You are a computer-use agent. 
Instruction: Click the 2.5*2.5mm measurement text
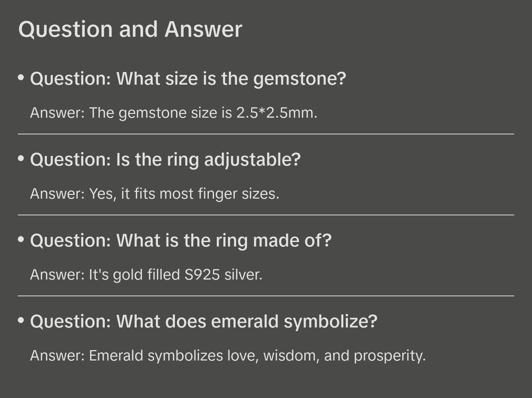pos(277,113)
